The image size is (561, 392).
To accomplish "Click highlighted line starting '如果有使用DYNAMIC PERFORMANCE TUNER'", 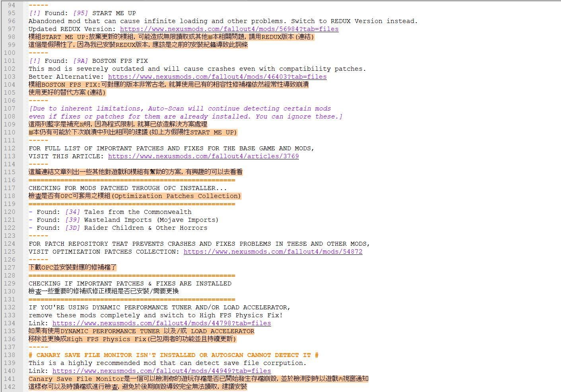I will coord(141,331).
